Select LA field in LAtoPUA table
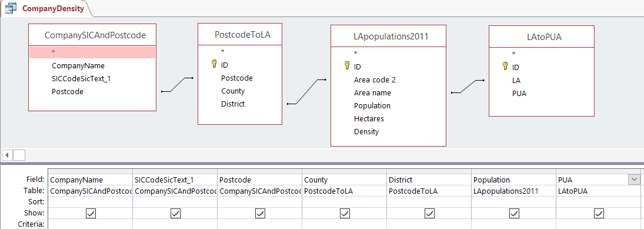 click(516, 80)
